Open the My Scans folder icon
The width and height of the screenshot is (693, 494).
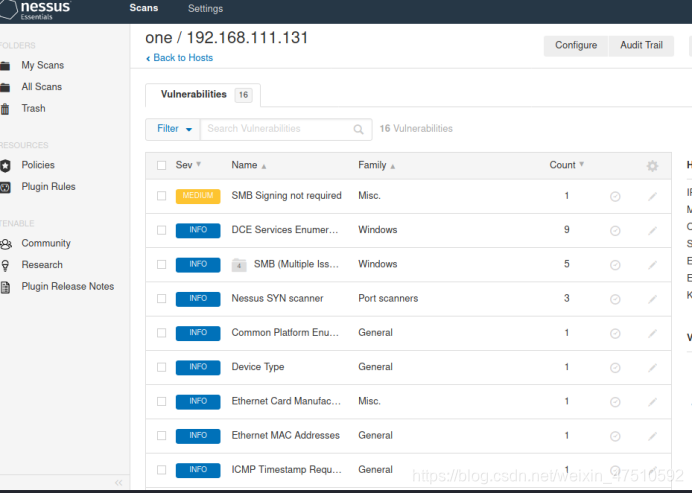[5, 66]
